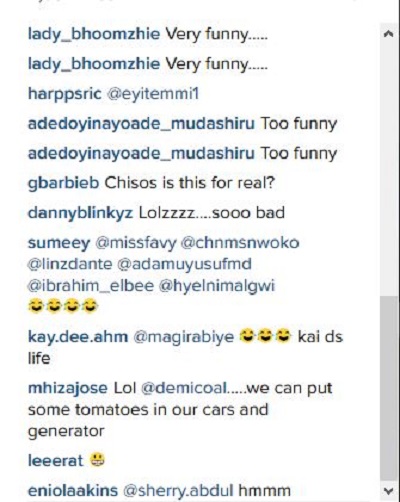400x502 pixels.
Task: Visit the gbarbieb user profile
Action: tap(63, 183)
